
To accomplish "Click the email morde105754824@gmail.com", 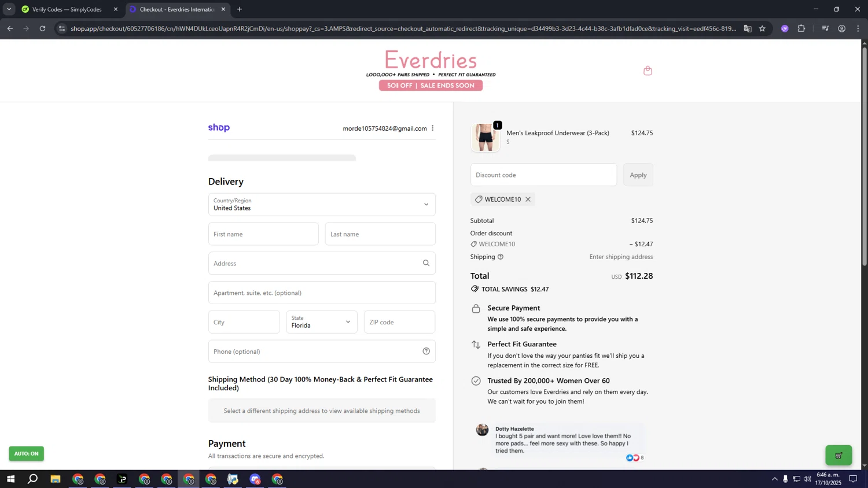I will (385, 128).
